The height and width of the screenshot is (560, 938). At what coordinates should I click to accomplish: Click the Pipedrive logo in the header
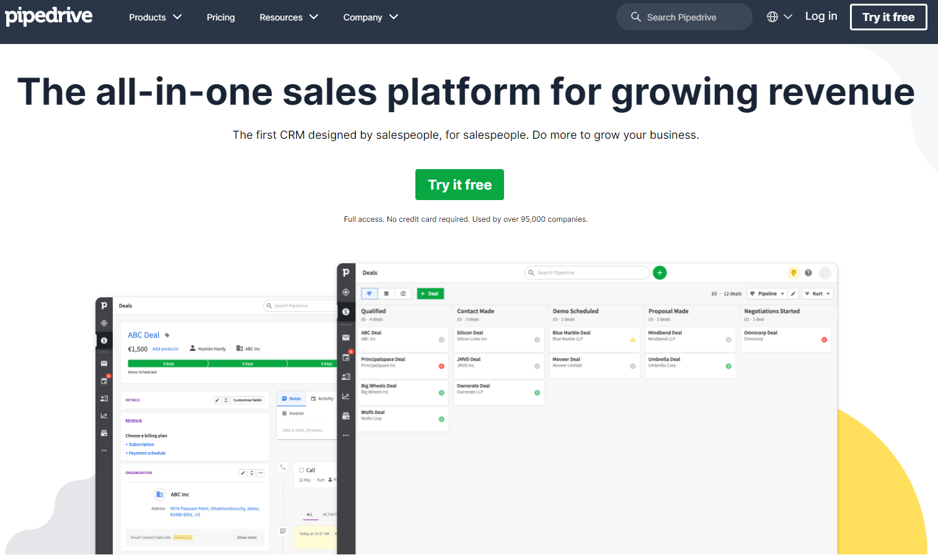(49, 16)
